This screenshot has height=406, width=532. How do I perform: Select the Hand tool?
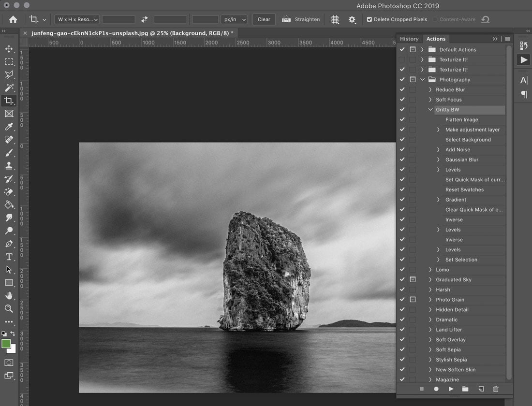[9, 296]
